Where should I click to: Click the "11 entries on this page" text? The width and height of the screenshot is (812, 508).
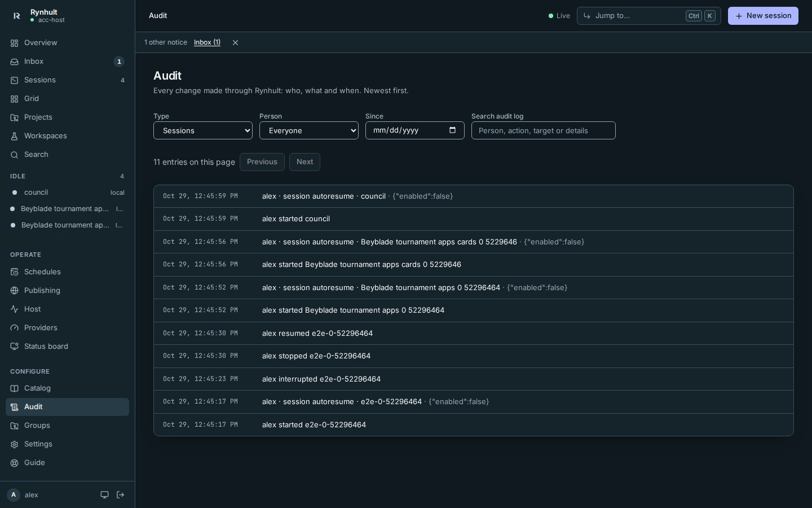coord(194,162)
